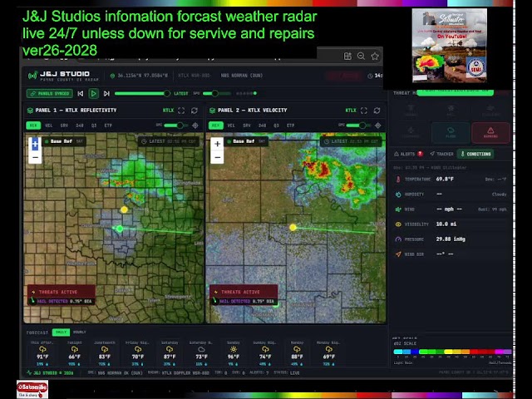The image size is (532, 399).
Task: Click the Stillwater YouTube thumbnail
Action: [449, 46]
